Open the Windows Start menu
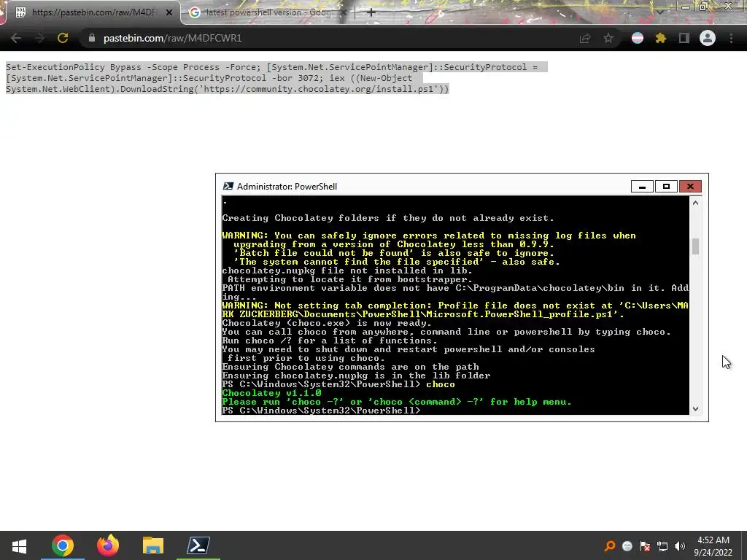Viewport: 747px width, 560px height. tap(19, 545)
